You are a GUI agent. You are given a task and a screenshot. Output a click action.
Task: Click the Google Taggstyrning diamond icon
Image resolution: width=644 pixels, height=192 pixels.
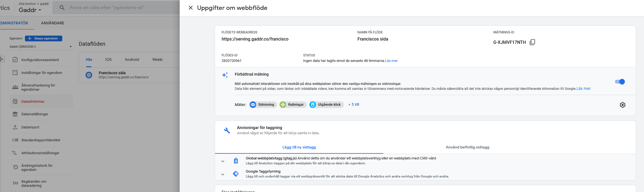pyautogui.click(x=236, y=174)
